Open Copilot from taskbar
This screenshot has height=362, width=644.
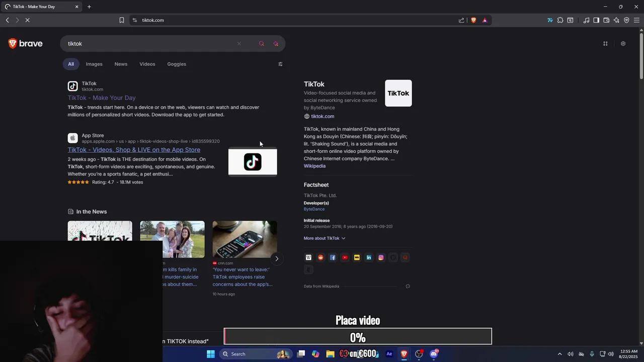315,354
